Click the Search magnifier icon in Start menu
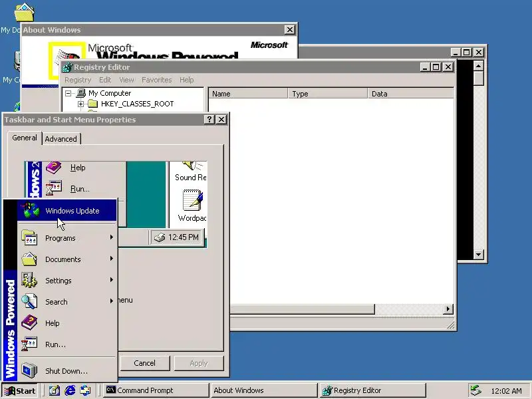The height and width of the screenshot is (399, 532). pos(29,302)
